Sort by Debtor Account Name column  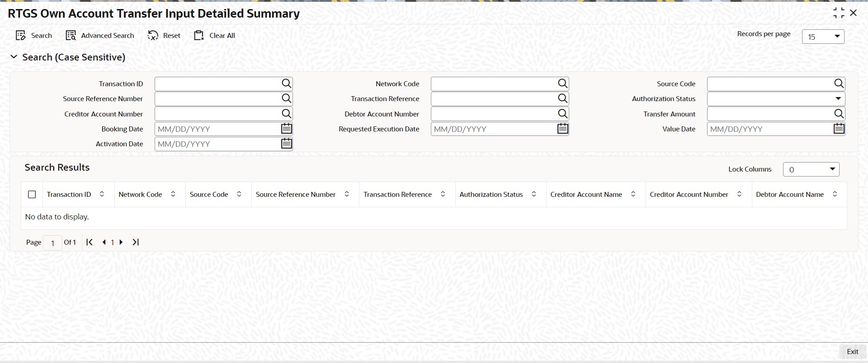(835, 194)
